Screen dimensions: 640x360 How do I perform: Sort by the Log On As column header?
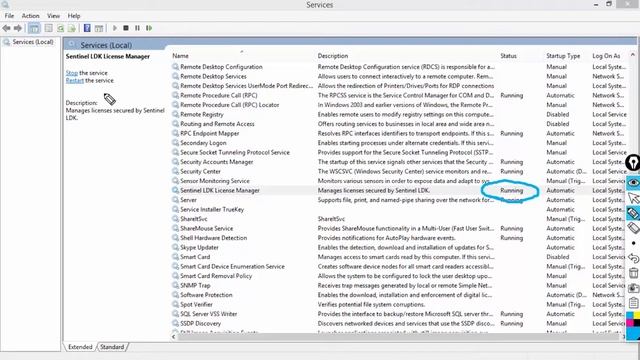click(606, 56)
